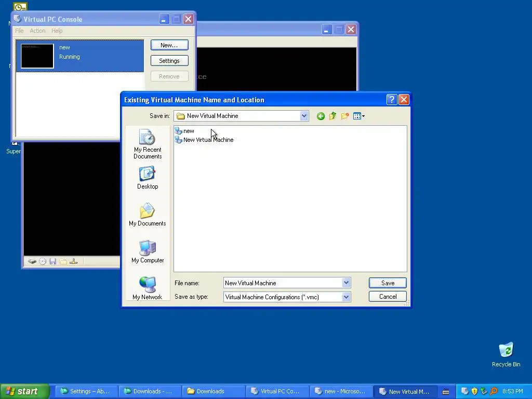
Task: Minimize the background VM window
Action: 326,30
